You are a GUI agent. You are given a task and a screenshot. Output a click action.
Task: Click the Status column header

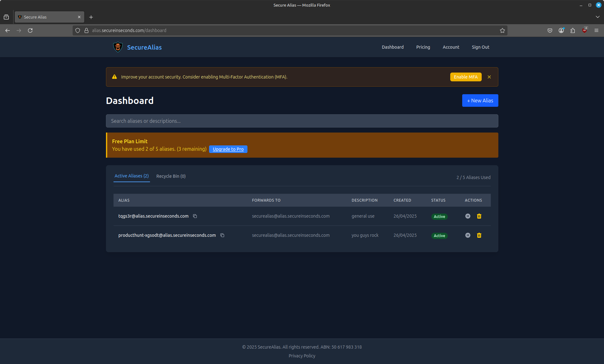[x=438, y=200]
